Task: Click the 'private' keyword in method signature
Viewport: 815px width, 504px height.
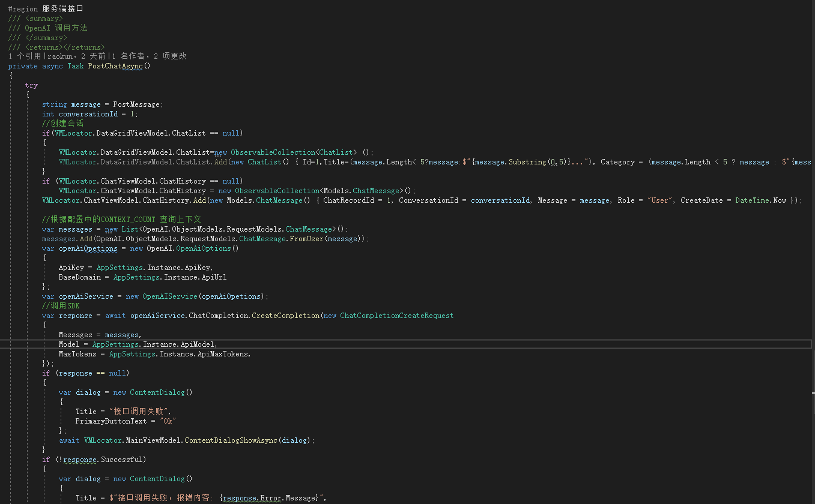Action: [x=23, y=66]
